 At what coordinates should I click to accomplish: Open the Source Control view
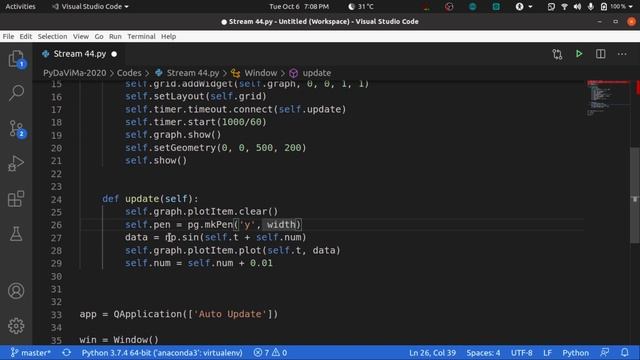tap(16, 129)
